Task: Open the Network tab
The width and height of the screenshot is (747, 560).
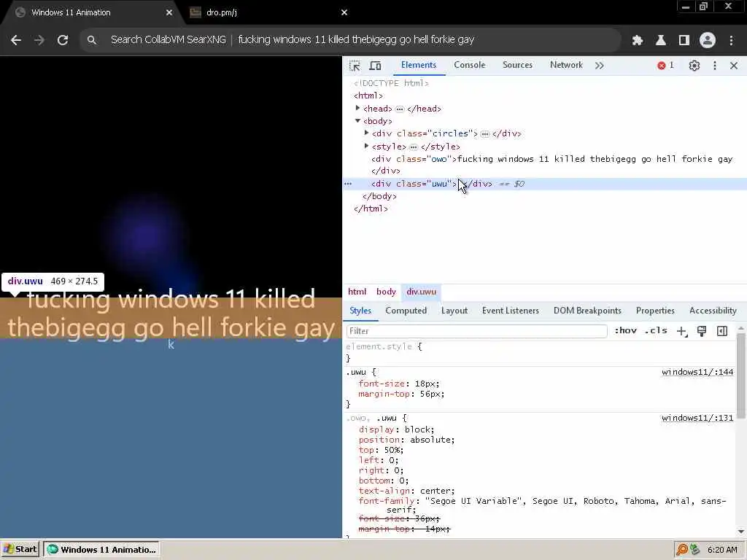Action: (x=566, y=65)
